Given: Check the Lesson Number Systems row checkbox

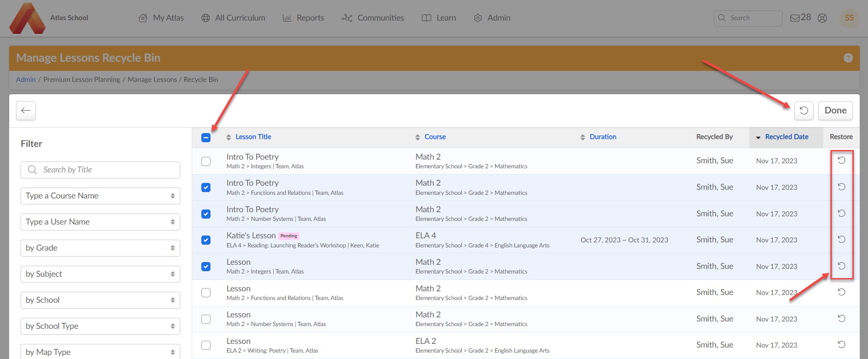Looking at the screenshot, I should pos(206,319).
